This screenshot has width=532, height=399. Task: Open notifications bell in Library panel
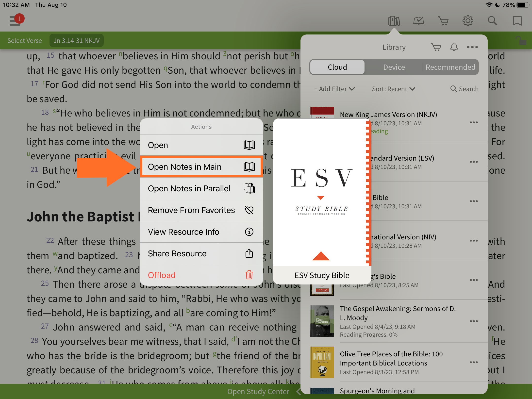(x=454, y=47)
